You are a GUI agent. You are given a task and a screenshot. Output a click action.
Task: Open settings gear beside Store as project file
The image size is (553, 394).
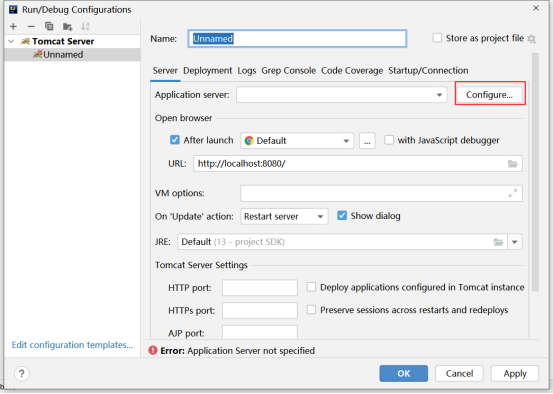[x=531, y=38]
